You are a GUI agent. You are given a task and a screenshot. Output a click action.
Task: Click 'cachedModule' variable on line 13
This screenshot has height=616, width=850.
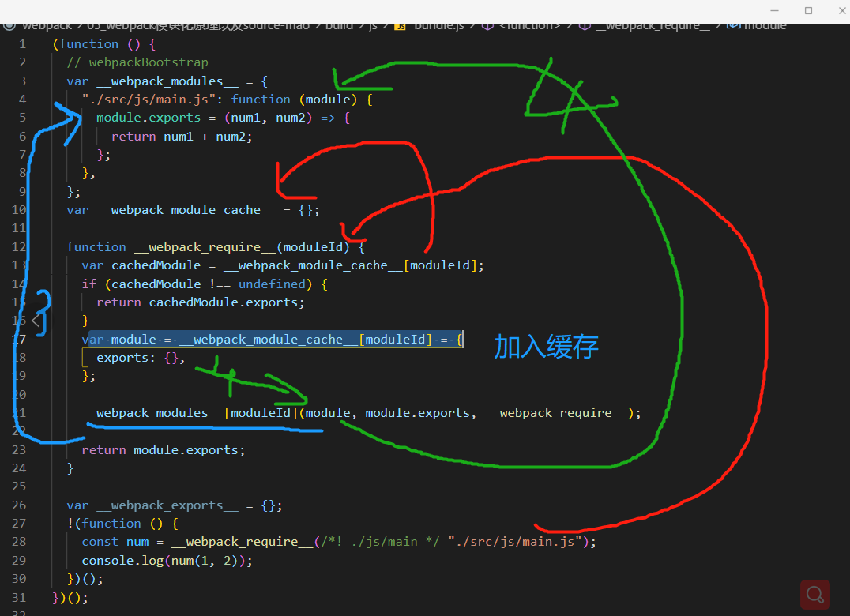(x=156, y=265)
